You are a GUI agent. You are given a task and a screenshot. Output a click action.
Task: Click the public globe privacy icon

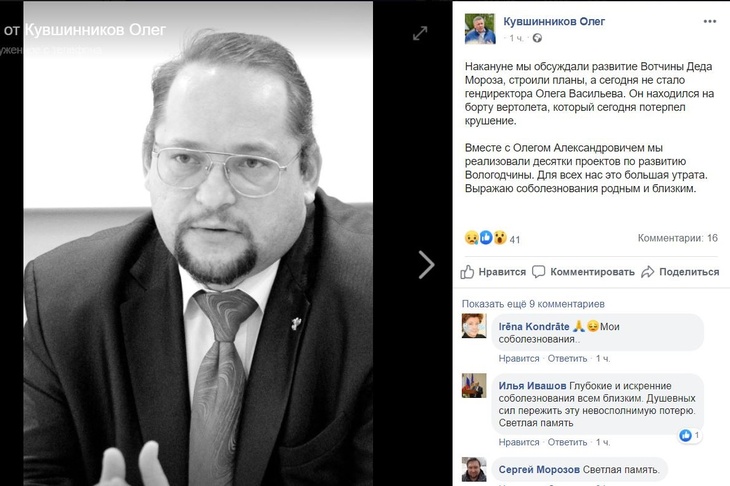[x=537, y=38]
